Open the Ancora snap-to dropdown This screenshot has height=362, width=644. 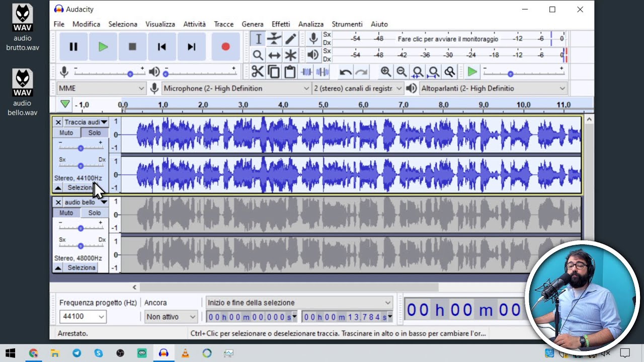point(171,317)
